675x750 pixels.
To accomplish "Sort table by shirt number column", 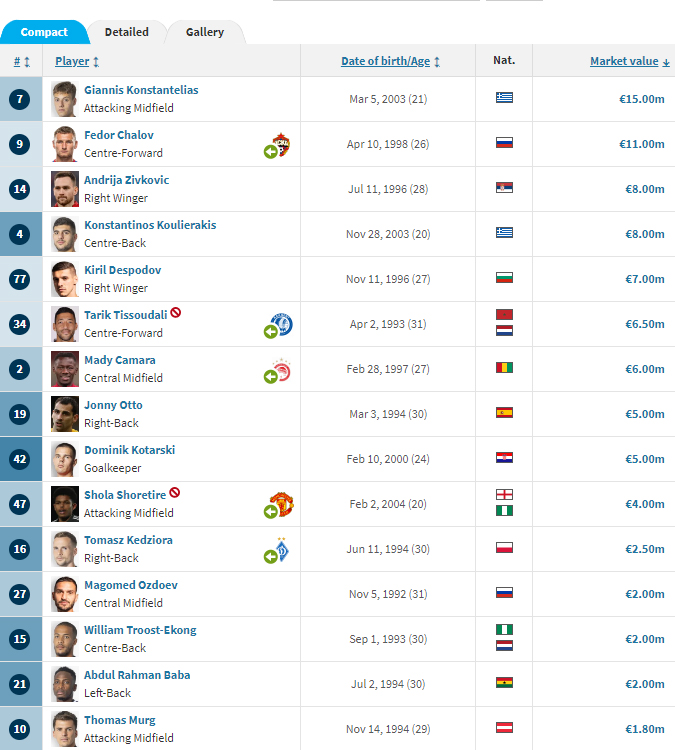I will tap(21, 61).
